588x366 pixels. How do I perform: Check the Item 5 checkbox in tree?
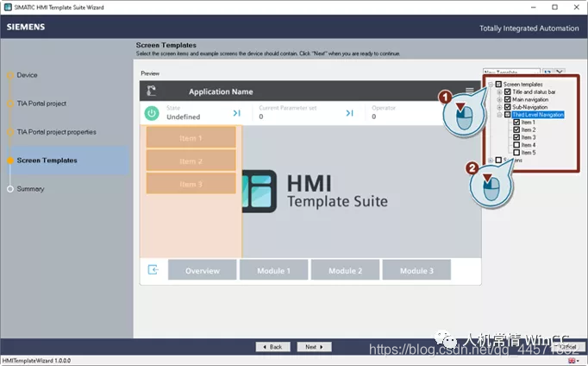coord(516,153)
